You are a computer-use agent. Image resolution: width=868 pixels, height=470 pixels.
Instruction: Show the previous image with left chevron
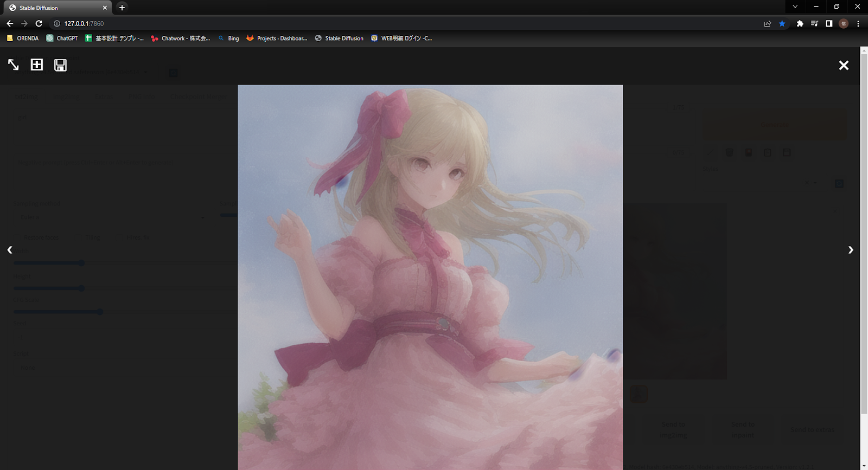(10, 250)
